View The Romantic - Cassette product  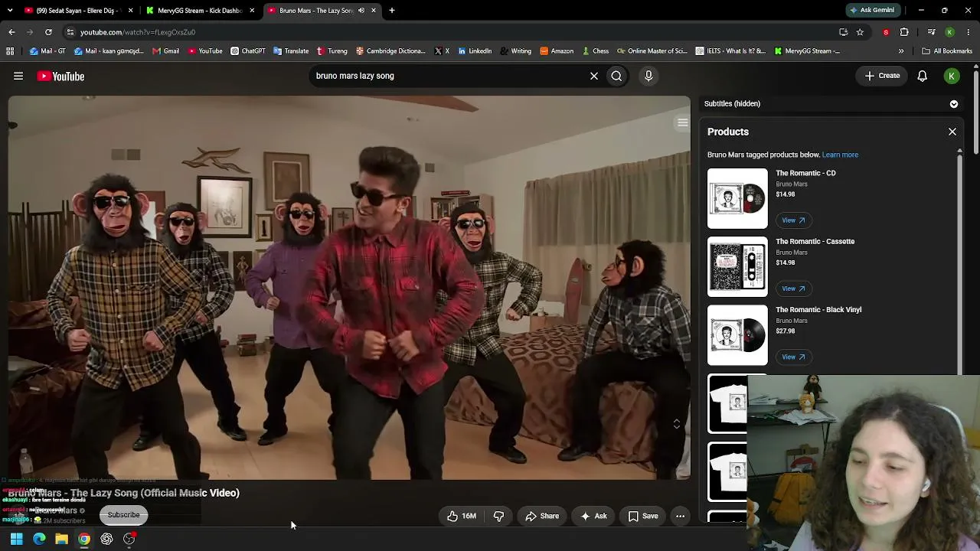point(793,289)
